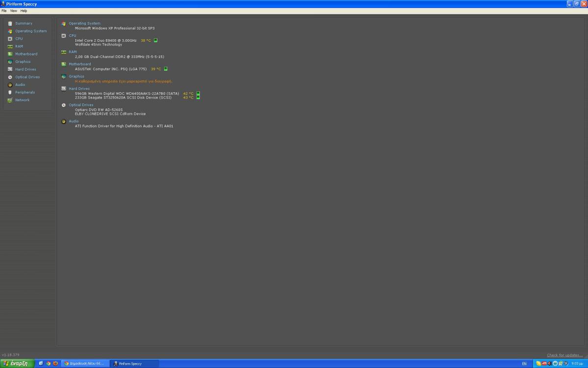
Task: Click 'ELBY CLONEDRIVE SCSI CdRom Device' row
Action: tap(110, 113)
